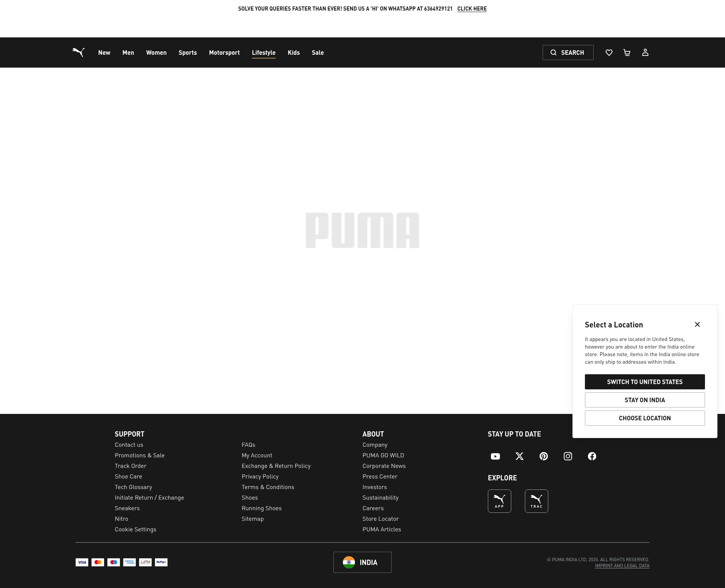Open PUMA X (Twitter) icon
Screen dimensions: 725x588
click(x=520, y=456)
